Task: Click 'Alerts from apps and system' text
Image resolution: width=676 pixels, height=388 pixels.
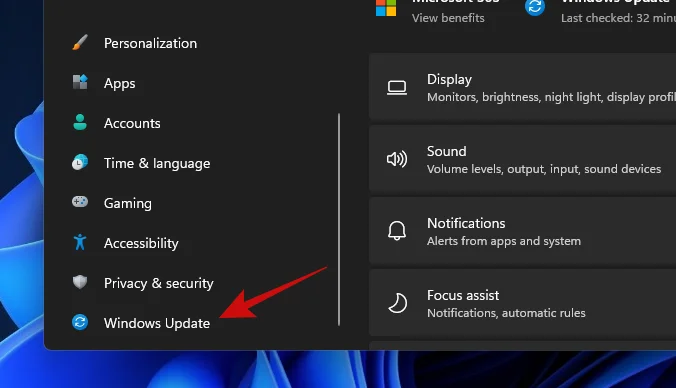Action: coord(504,241)
